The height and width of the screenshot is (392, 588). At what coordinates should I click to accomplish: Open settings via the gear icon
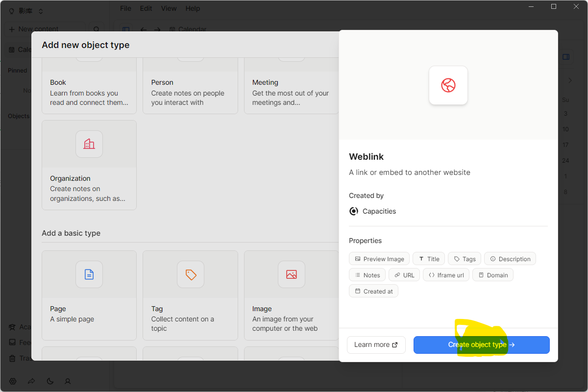(x=13, y=381)
